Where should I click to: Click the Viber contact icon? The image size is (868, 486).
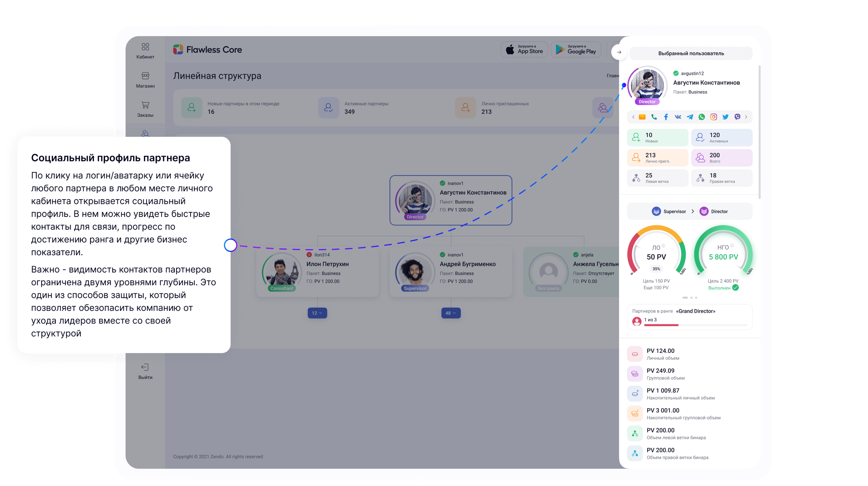[x=737, y=117]
